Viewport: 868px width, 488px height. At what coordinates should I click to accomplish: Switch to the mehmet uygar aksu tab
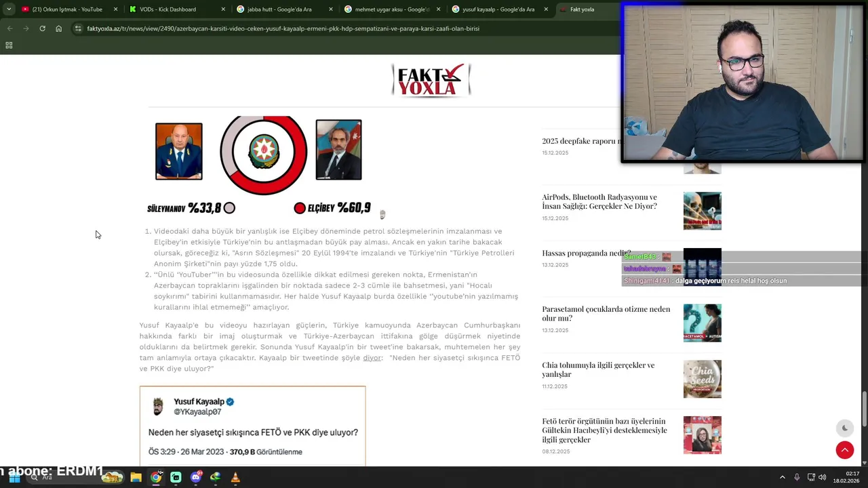tap(393, 9)
